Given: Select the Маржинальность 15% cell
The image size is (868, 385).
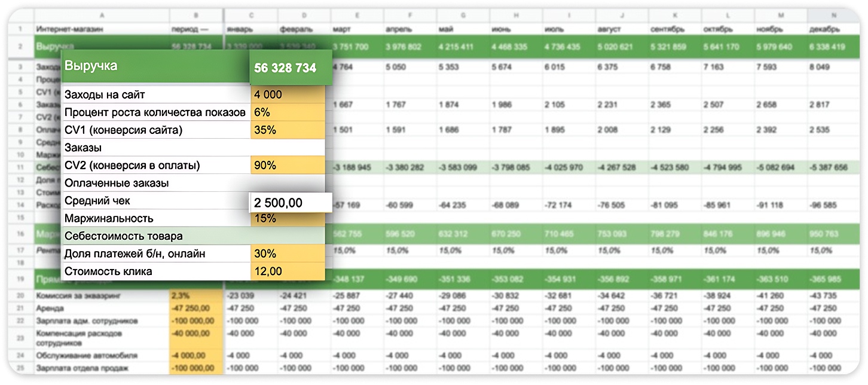Looking at the screenshot, I should pyautogui.click(x=287, y=219).
